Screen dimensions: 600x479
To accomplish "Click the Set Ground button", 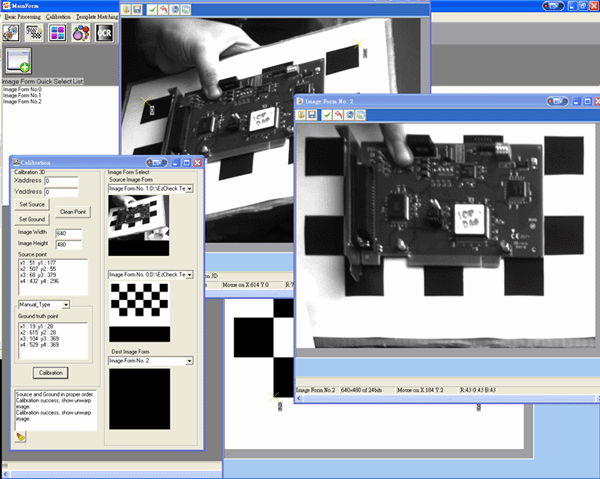I will [32, 220].
